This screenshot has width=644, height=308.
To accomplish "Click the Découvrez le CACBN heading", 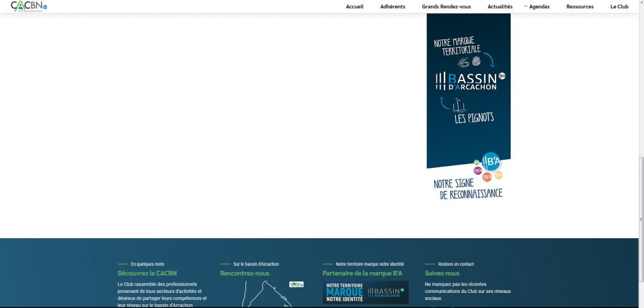I will (147, 273).
